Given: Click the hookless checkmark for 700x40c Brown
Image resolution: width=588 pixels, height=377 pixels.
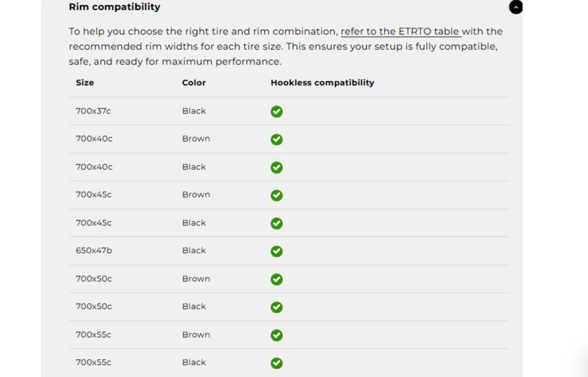Looking at the screenshot, I should (x=277, y=140).
